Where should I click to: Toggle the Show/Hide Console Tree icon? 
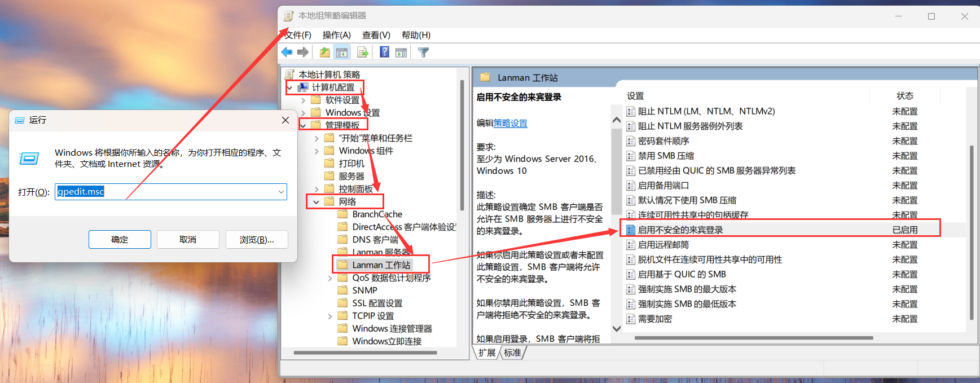point(342,52)
